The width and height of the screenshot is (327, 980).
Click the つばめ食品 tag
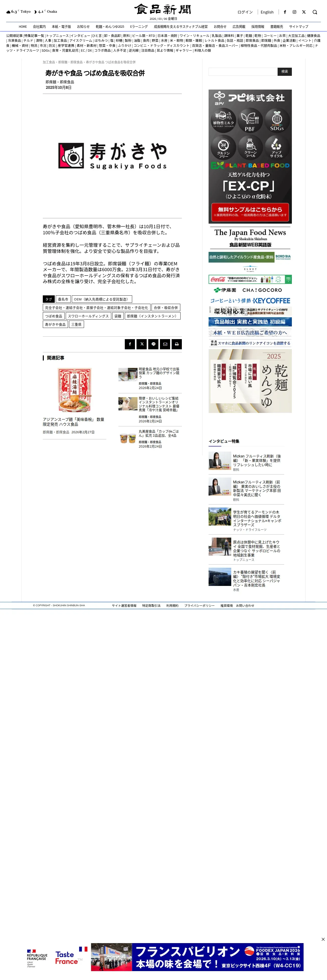[x=54, y=316]
